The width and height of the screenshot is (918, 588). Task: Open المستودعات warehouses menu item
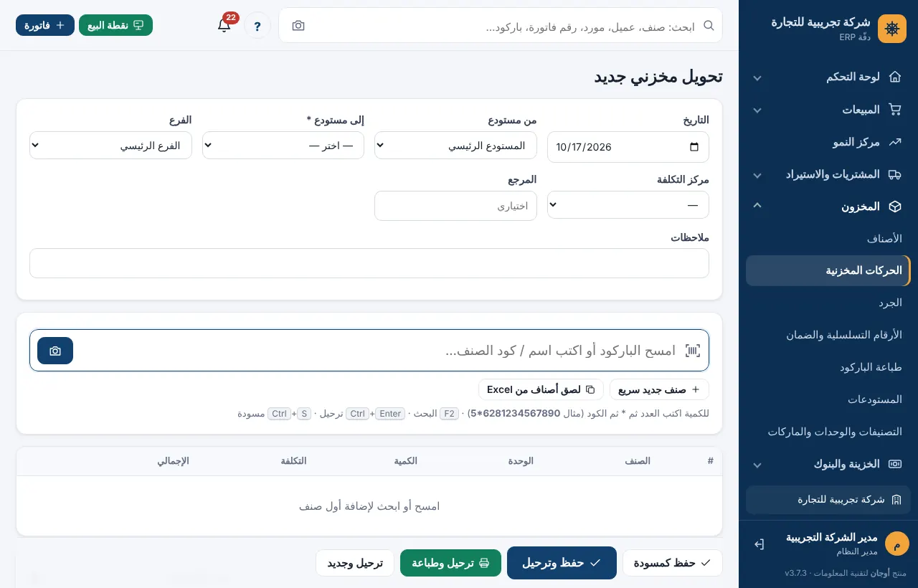[828, 399]
